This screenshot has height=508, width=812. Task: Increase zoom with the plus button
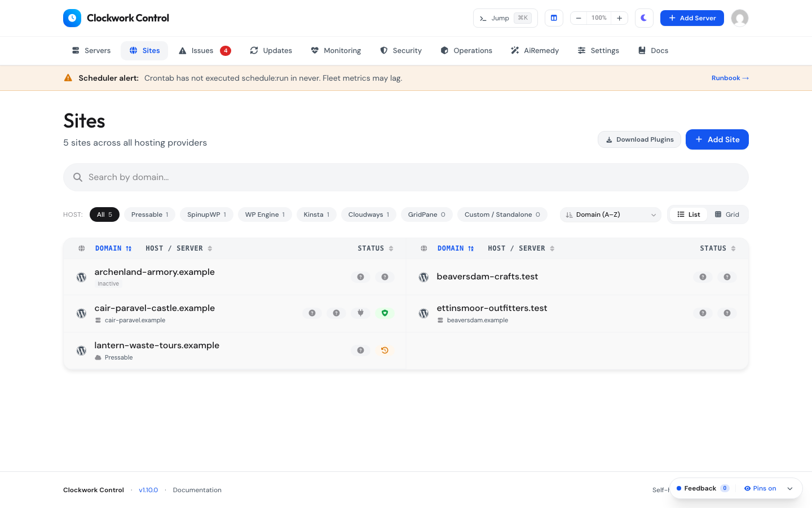tap(619, 18)
